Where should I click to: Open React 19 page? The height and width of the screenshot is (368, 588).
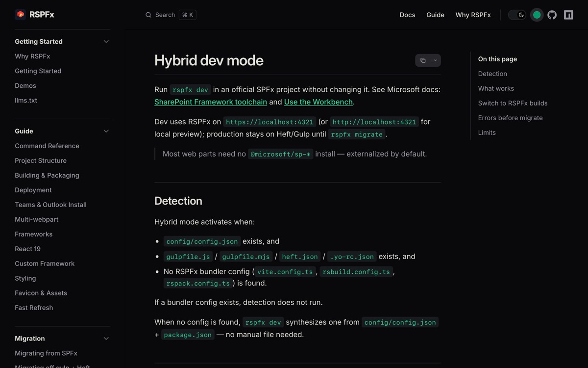coord(28,249)
